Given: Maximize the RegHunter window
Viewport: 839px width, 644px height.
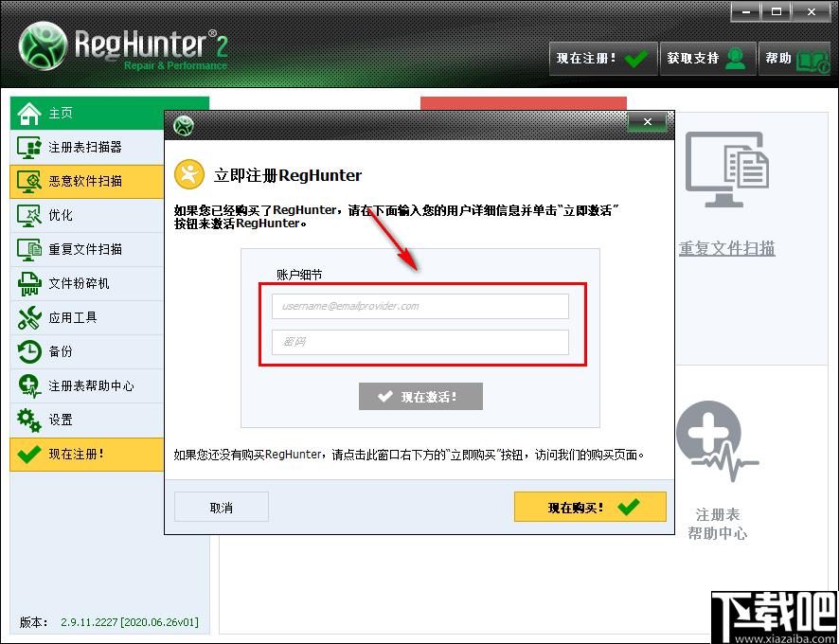Looking at the screenshot, I should [x=777, y=11].
